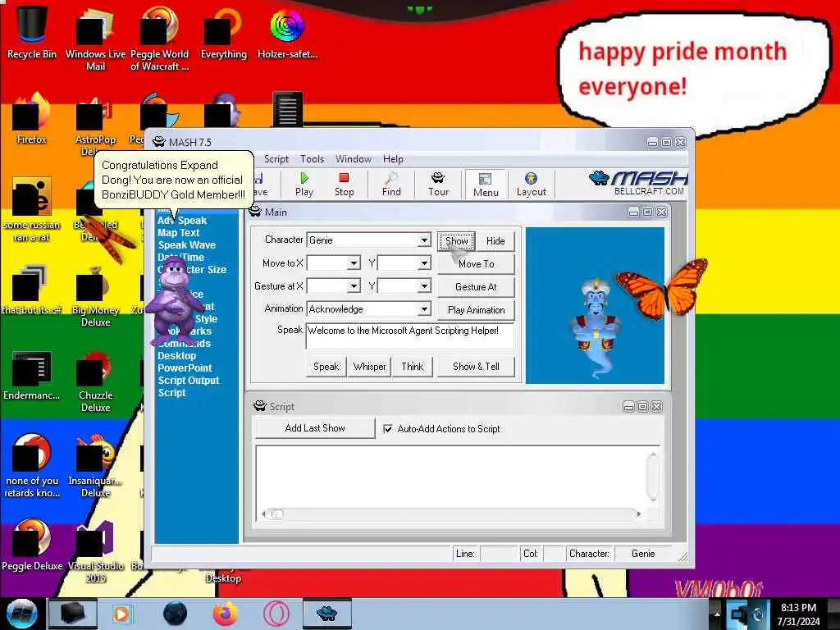Select Adv Speak in the sidebar
840x630 pixels.
(182, 220)
